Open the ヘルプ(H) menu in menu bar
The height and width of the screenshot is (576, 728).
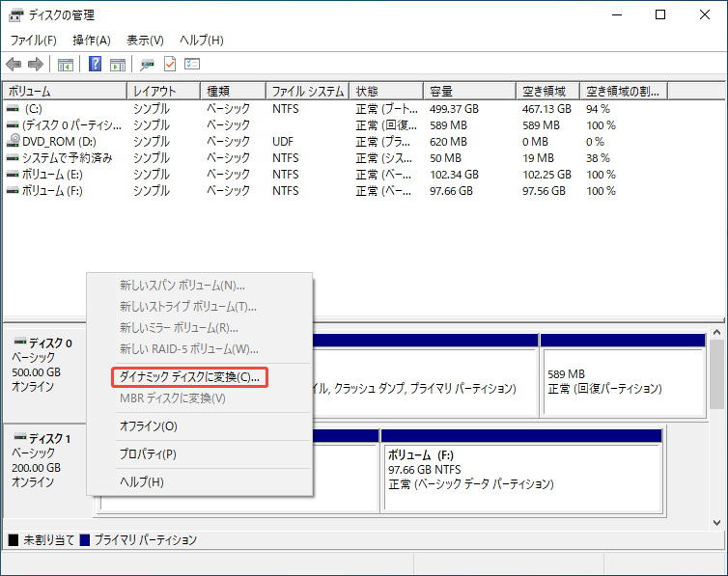click(202, 41)
